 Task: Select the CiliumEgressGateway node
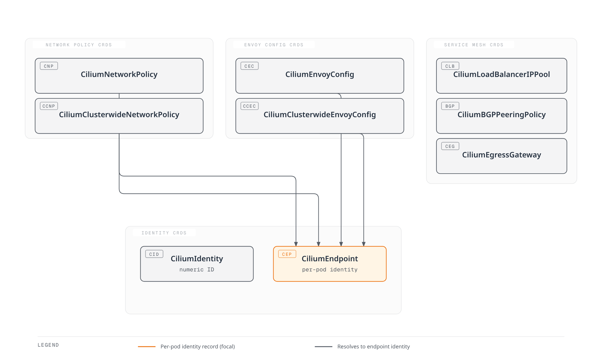502,156
